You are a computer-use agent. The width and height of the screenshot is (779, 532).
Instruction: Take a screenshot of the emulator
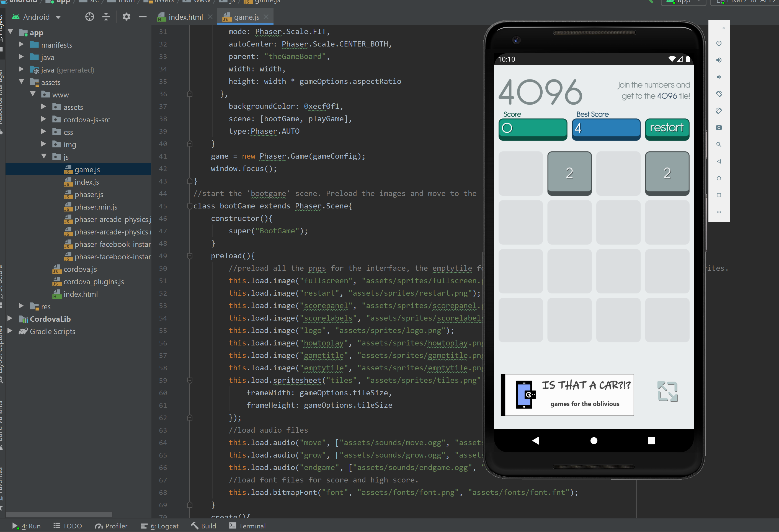tap(719, 127)
